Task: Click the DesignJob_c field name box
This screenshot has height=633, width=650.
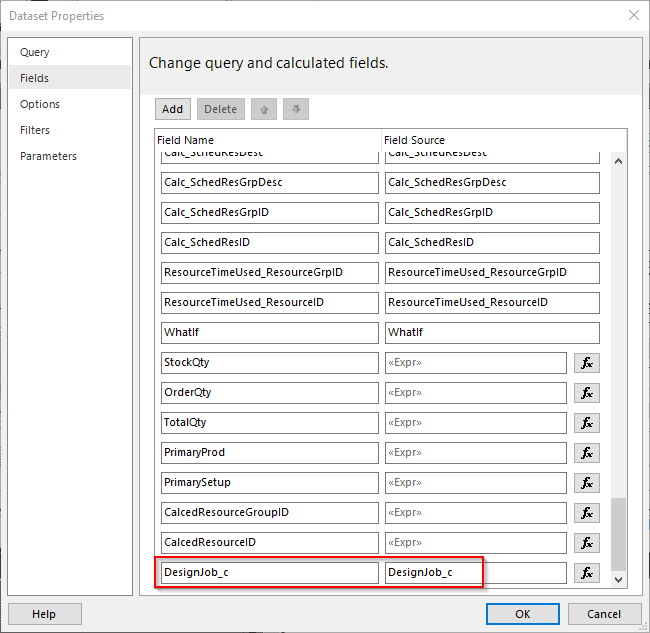Action: (x=269, y=573)
